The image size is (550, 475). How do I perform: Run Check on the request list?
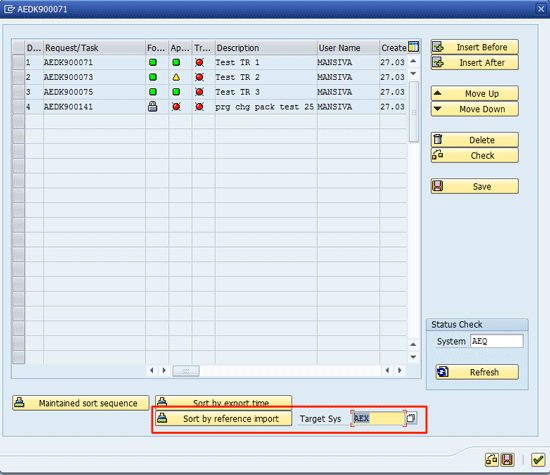click(x=475, y=155)
